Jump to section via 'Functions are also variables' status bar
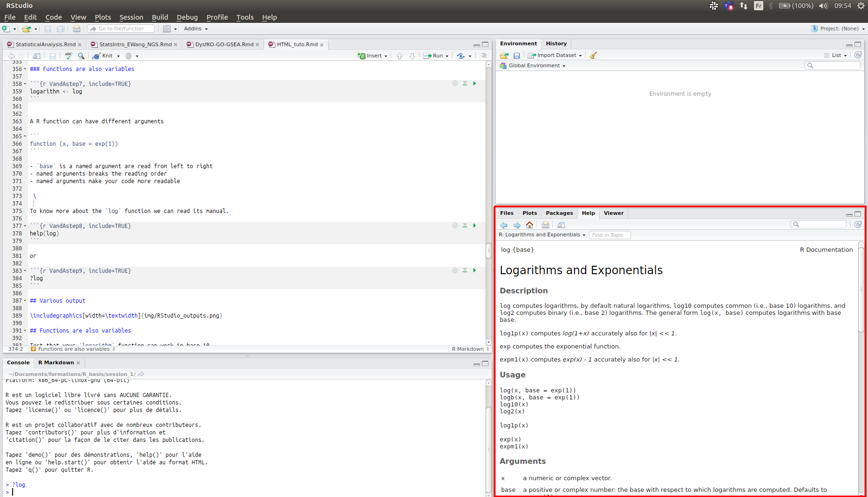Screen dimensions: 868x497 point(73,349)
